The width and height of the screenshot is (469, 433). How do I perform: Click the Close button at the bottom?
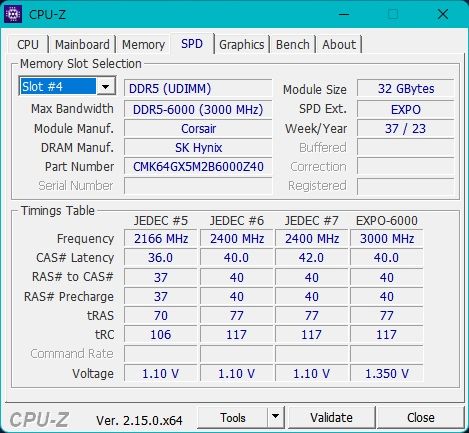(x=421, y=417)
